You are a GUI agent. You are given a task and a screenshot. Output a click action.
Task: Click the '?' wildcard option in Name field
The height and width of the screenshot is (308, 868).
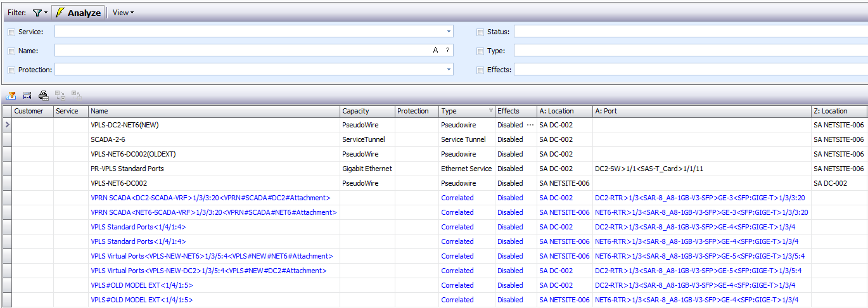pos(447,50)
